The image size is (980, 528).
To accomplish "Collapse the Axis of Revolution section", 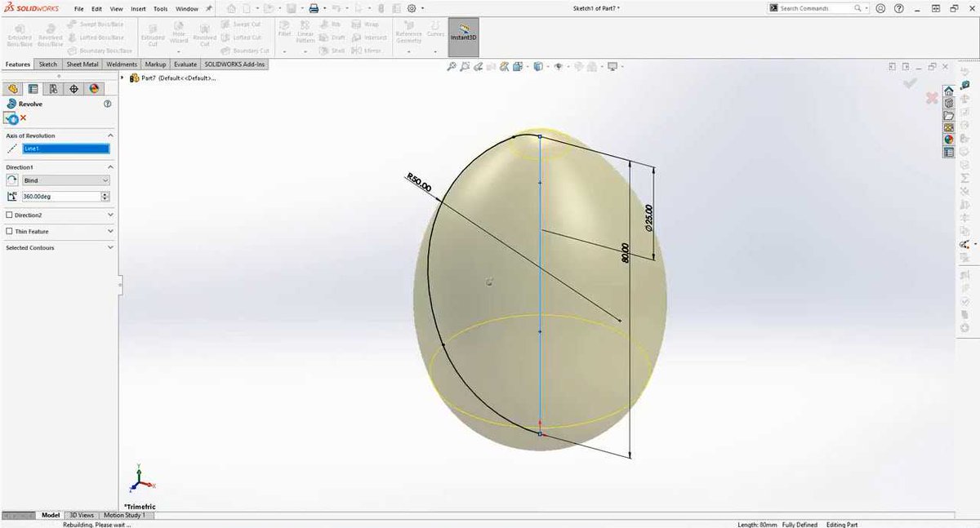I will 110,135.
